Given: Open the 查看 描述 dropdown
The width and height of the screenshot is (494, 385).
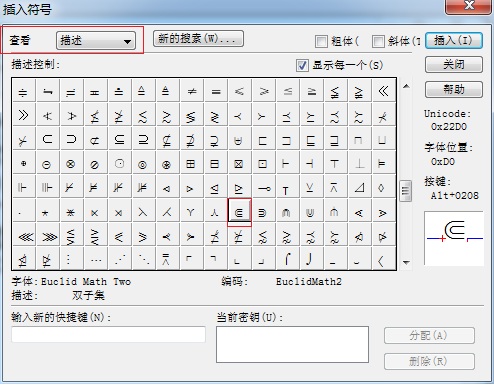Looking at the screenshot, I should click(96, 41).
